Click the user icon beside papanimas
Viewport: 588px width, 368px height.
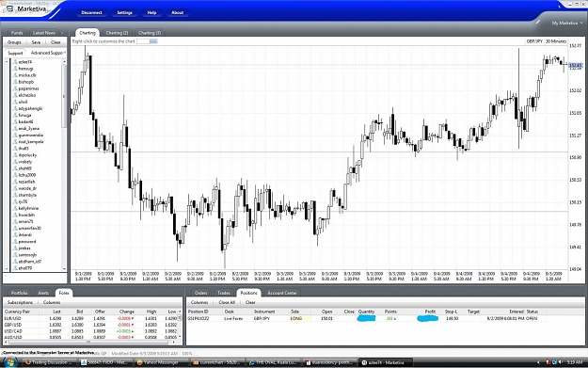tap(15, 88)
